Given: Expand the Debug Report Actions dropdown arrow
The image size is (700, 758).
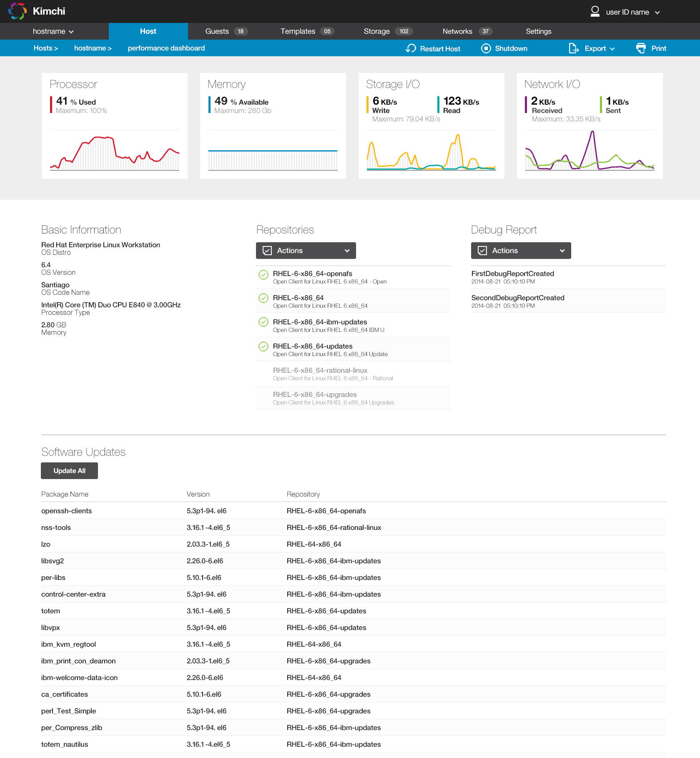Looking at the screenshot, I should point(562,251).
